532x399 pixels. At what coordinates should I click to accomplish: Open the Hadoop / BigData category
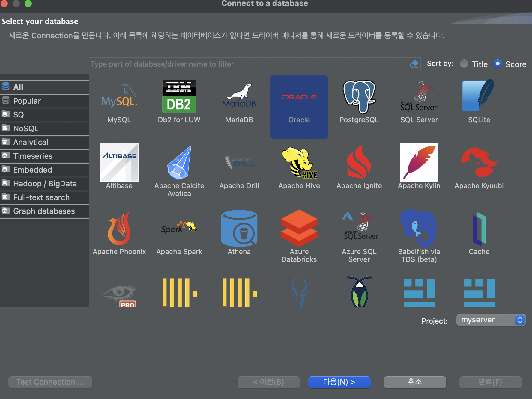(x=44, y=184)
